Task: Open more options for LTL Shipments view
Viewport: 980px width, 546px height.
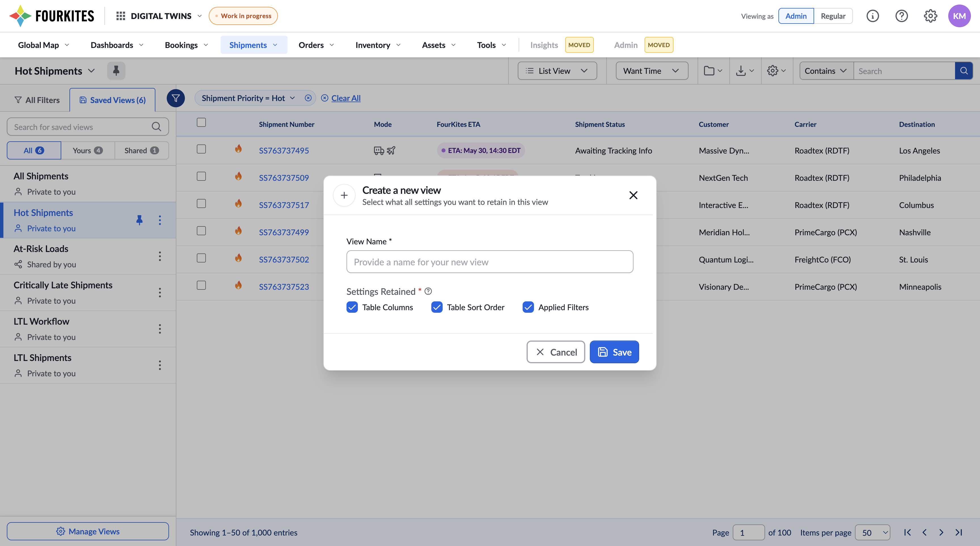Action: coord(160,365)
